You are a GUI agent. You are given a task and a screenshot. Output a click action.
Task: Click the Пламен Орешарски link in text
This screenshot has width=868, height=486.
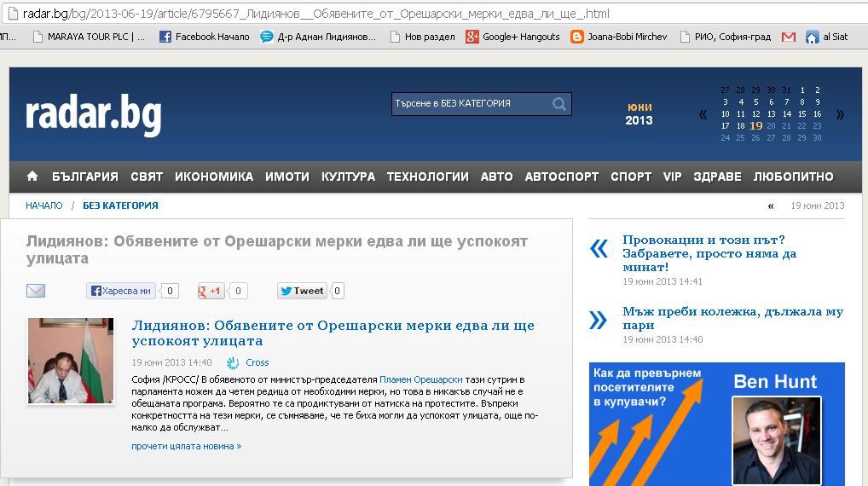click(x=420, y=379)
